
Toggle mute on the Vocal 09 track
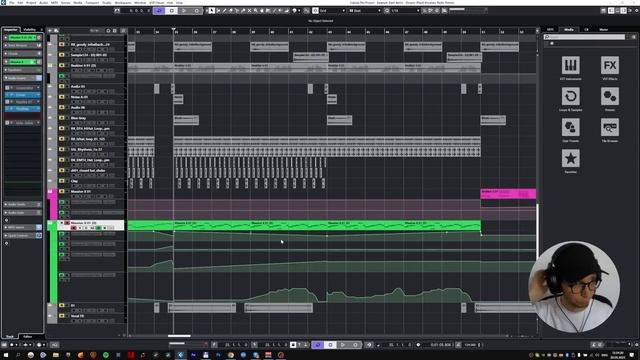coord(62,316)
